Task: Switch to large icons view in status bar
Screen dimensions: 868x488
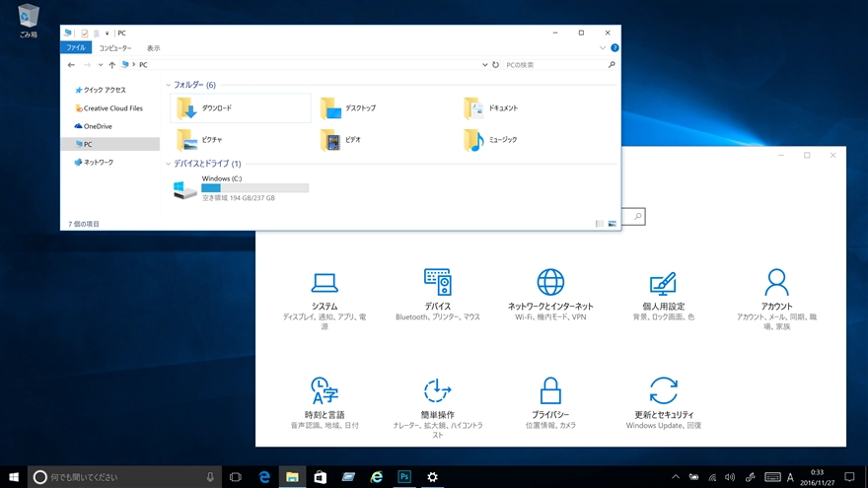Action: 613,224
